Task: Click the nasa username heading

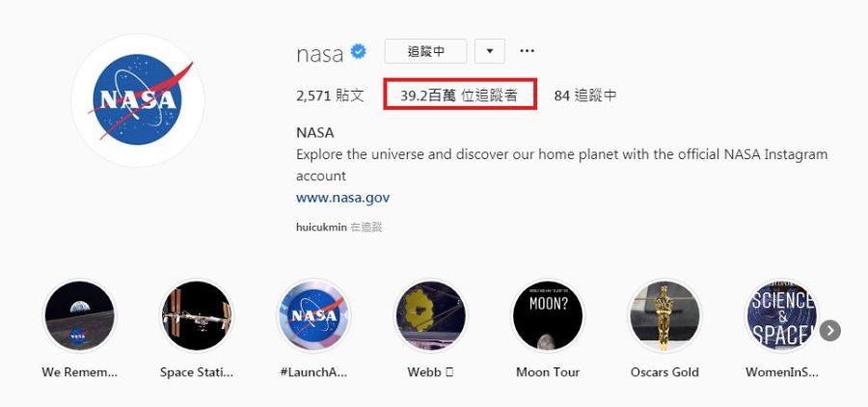Action: point(320,54)
